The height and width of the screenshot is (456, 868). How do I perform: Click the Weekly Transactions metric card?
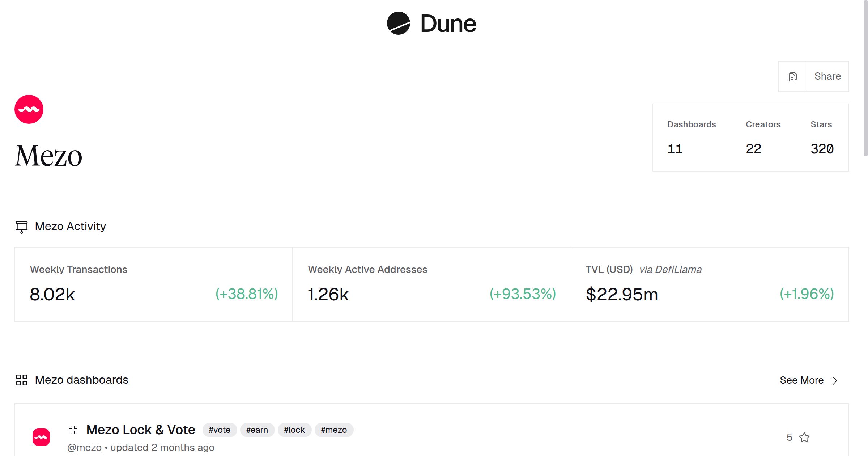(x=153, y=283)
